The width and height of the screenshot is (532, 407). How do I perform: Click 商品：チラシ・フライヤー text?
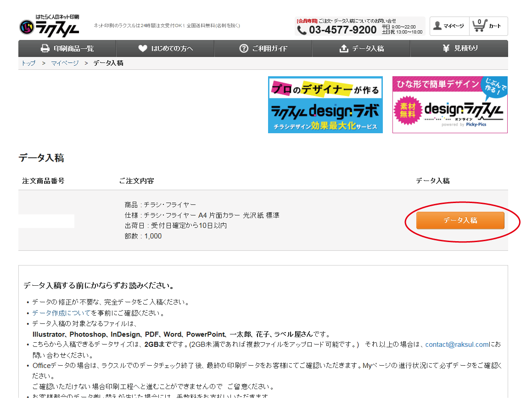[x=160, y=205]
